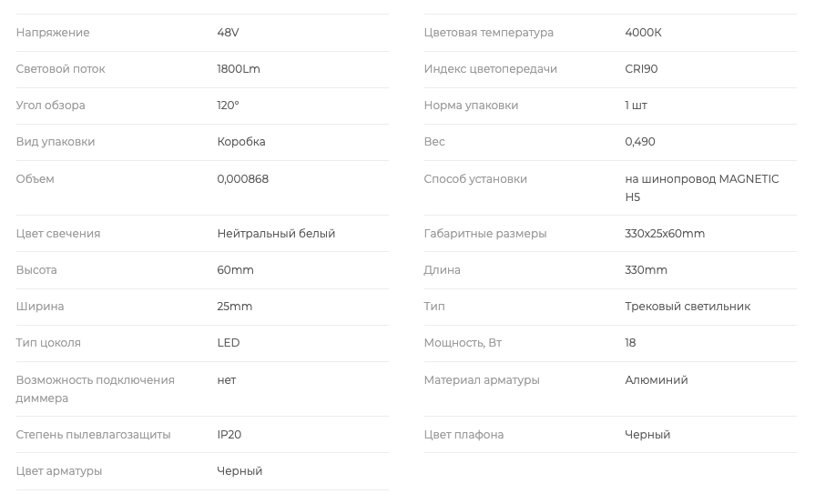Click the viewing angle value 120°

click(x=228, y=106)
